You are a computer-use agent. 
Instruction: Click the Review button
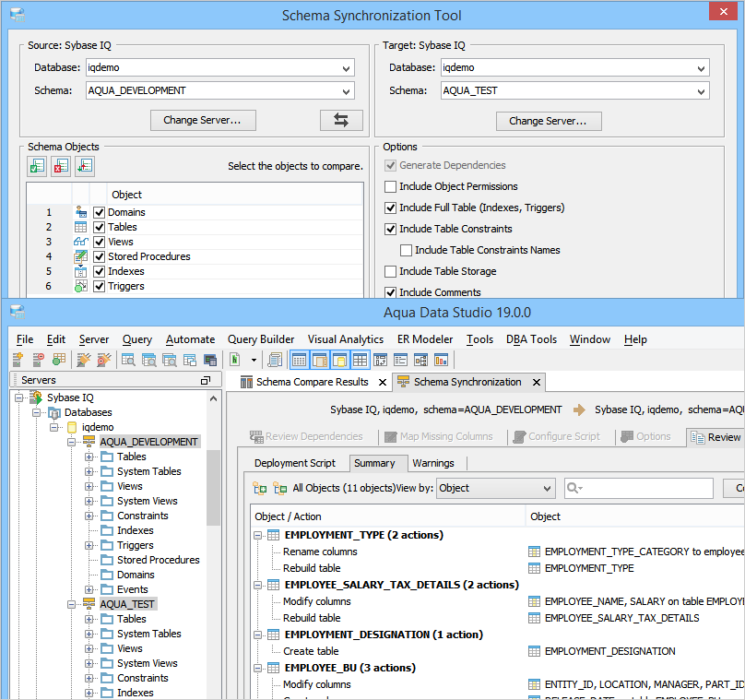(716, 437)
